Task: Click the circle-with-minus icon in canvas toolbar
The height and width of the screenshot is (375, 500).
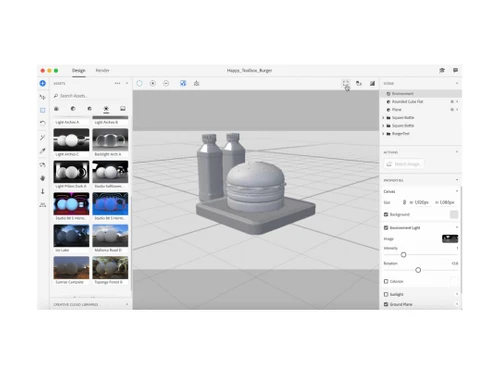Action: click(x=166, y=83)
